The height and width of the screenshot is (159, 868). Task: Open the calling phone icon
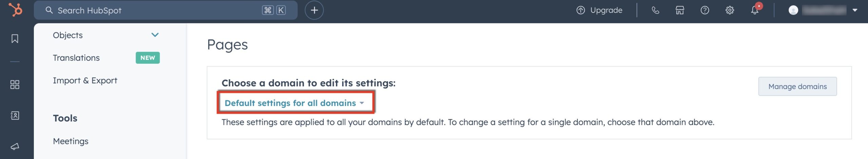click(655, 10)
